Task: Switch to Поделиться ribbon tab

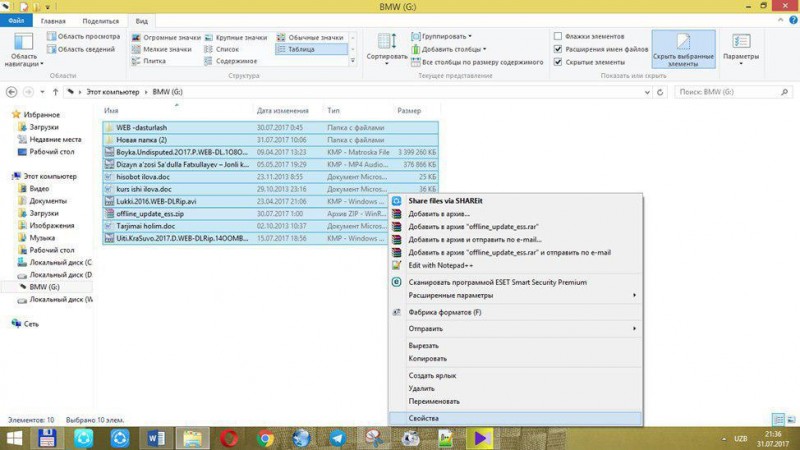Action: [x=101, y=21]
